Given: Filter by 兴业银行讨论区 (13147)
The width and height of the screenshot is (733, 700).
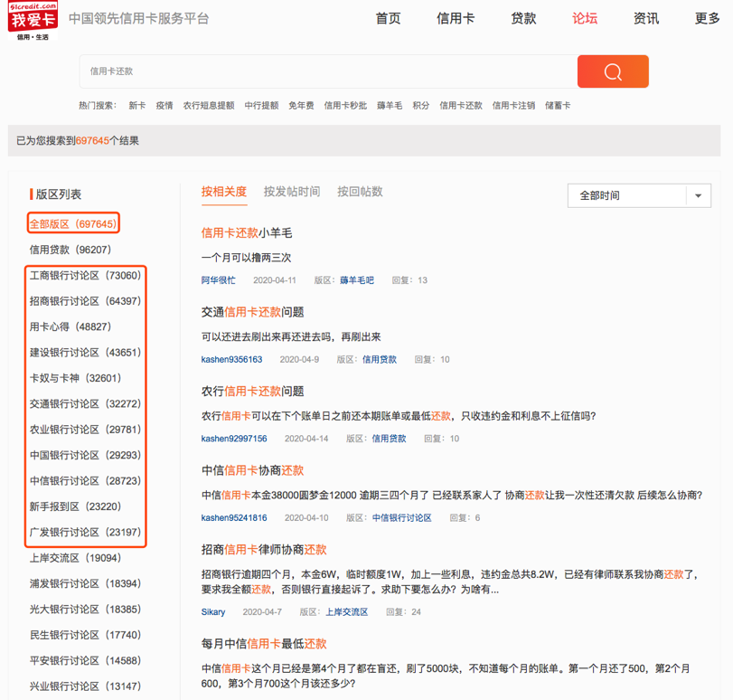Looking at the screenshot, I should coord(85,687).
